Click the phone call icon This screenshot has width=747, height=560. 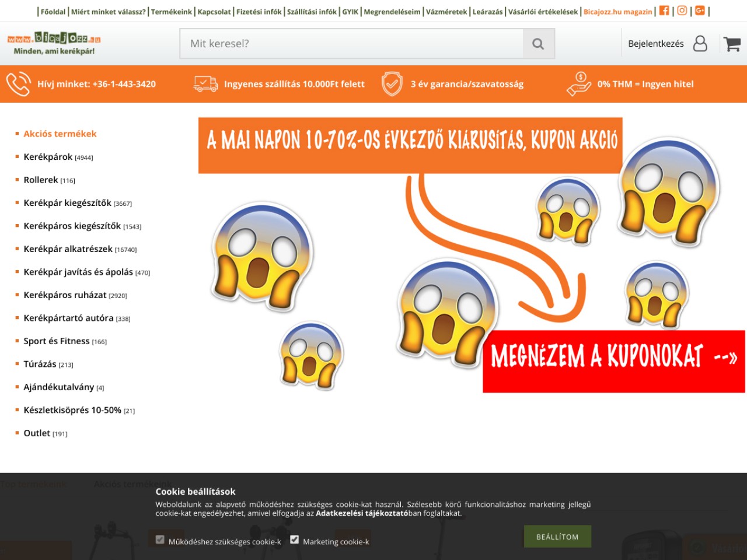[x=19, y=84]
